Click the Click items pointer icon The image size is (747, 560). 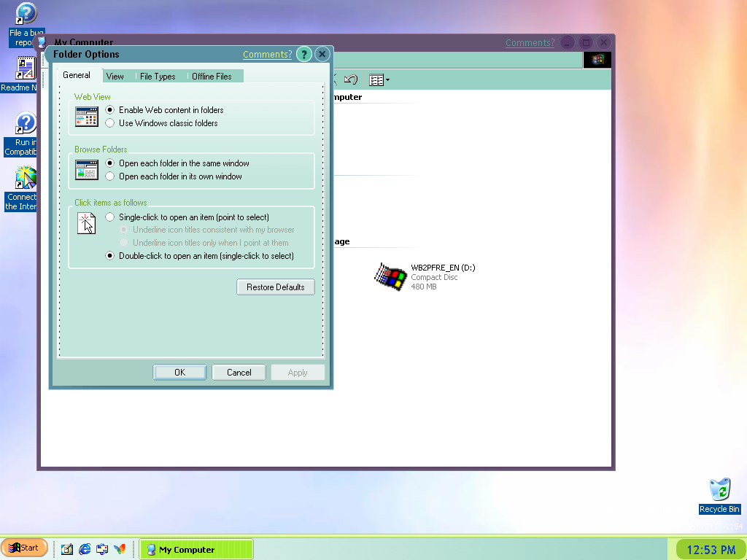[x=87, y=223]
